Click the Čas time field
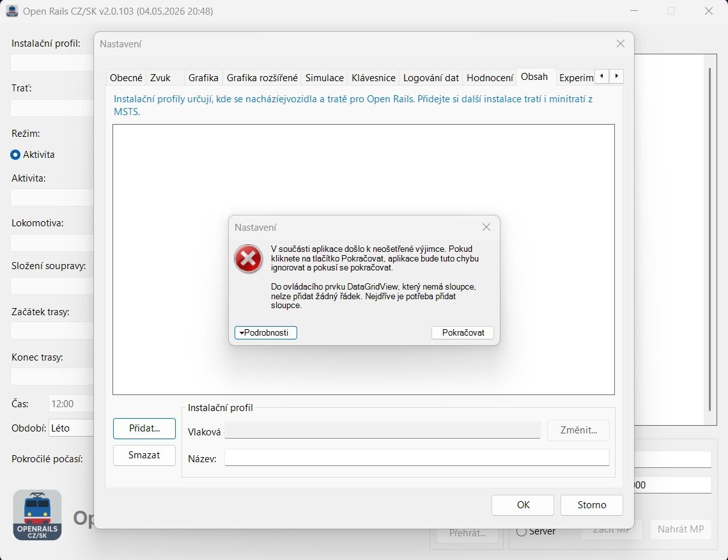The height and width of the screenshot is (560, 728). 71,403
